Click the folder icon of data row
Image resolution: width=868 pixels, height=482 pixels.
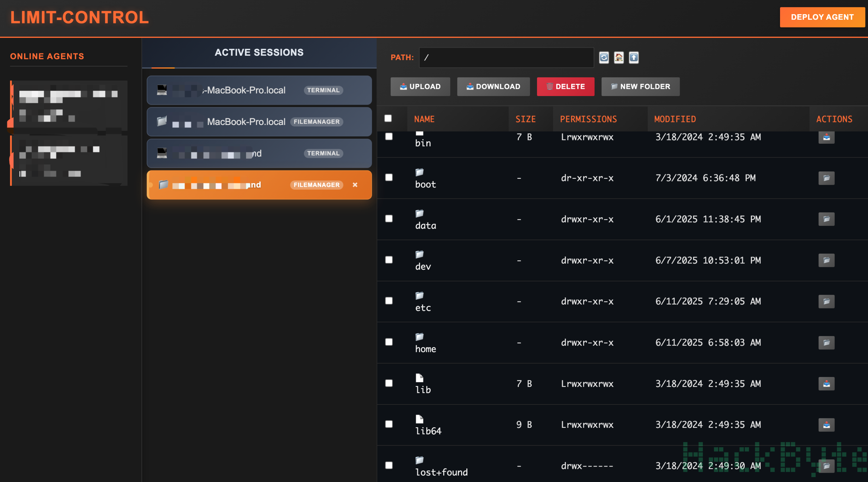pyautogui.click(x=420, y=214)
